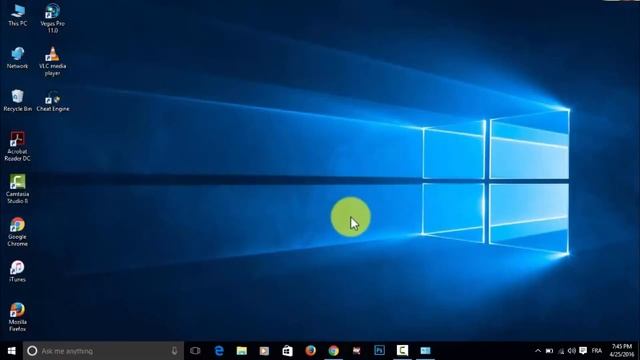This screenshot has height=360, width=640.
Task: Select the Network desktop icon
Action: click(x=18, y=58)
